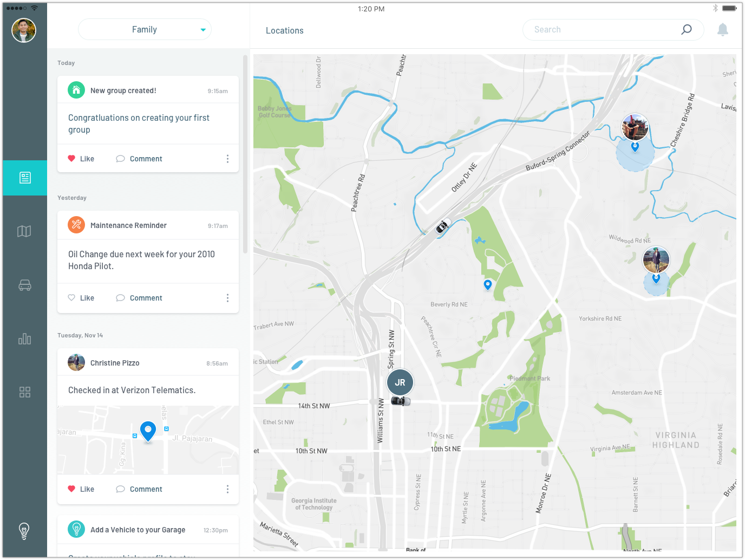The image size is (745, 560).
Task: Click the 'Congratulations on creating your first group' text
Action: pos(139,123)
